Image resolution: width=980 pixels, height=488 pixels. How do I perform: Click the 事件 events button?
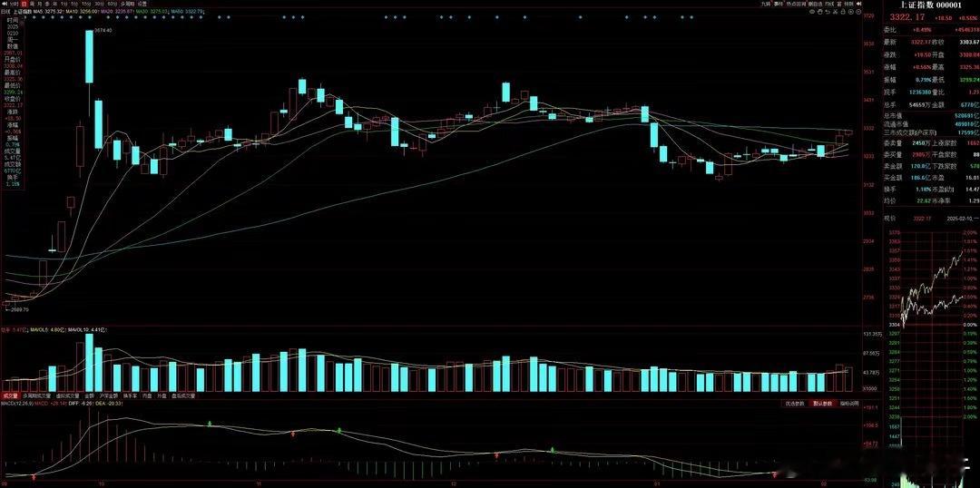pyautogui.click(x=779, y=3)
